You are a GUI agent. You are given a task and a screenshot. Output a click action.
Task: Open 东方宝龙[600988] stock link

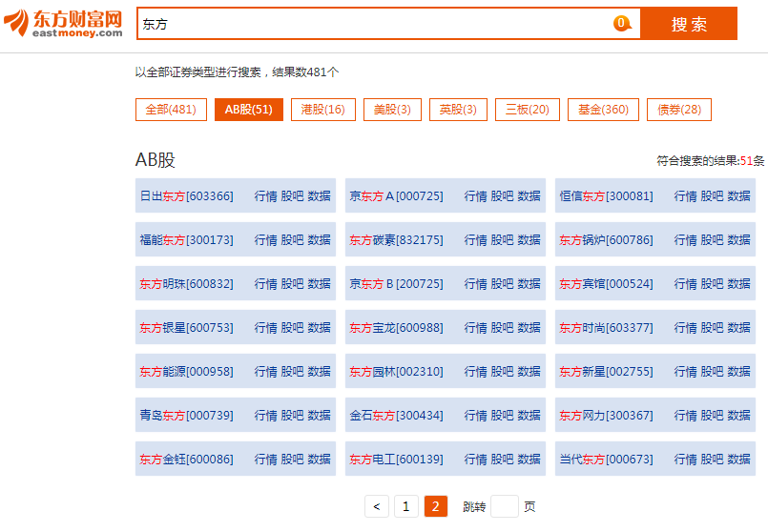click(x=396, y=327)
